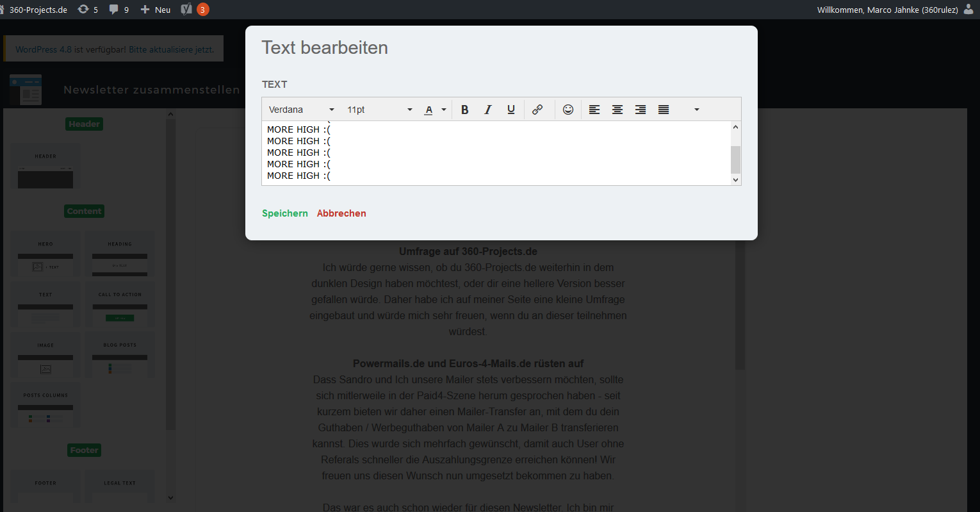Open the emoticons smiley picker

(x=568, y=110)
